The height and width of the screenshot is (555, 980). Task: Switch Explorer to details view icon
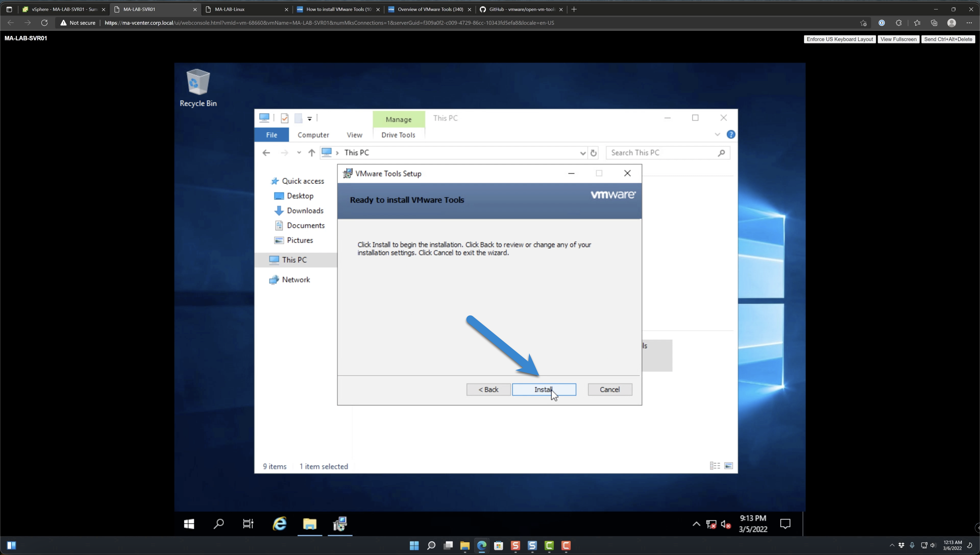tap(715, 466)
